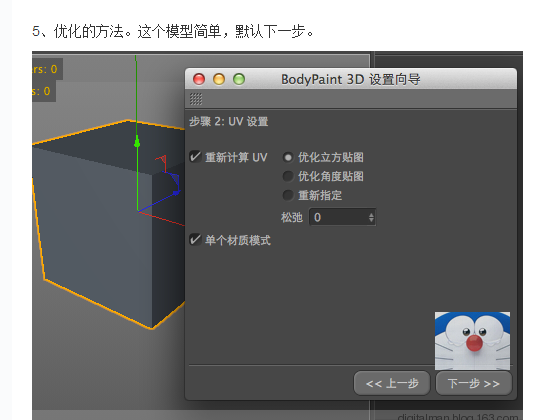Minimize the wizard with the yellow button

pyautogui.click(x=219, y=79)
